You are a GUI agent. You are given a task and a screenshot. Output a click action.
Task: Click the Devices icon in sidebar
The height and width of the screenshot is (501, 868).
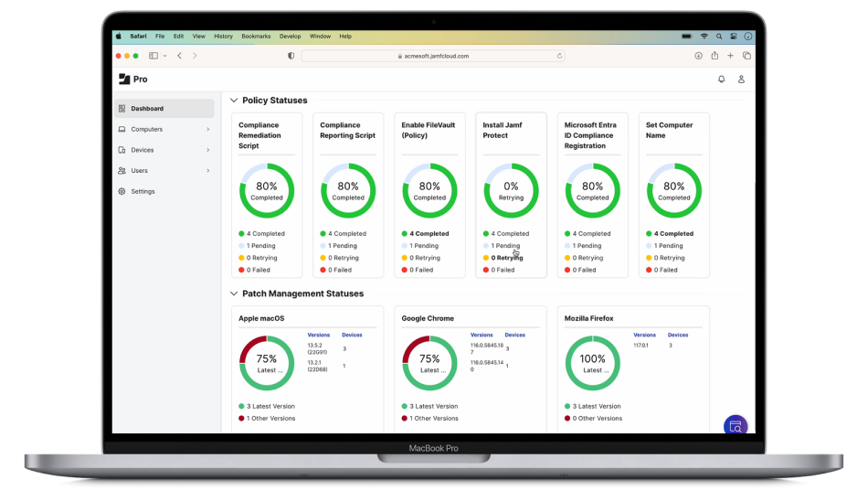(x=122, y=150)
